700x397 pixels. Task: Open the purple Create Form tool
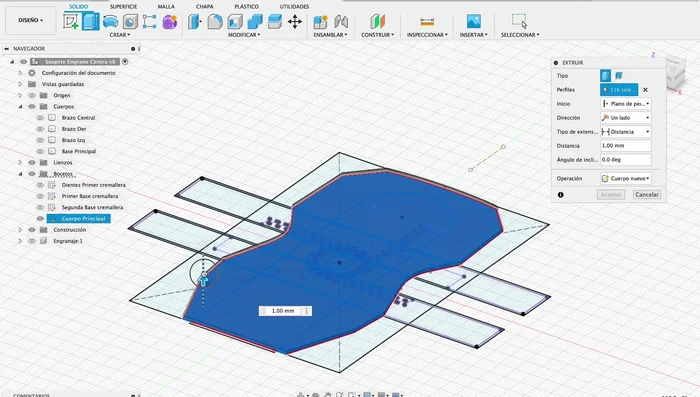click(x=170, y=21)
